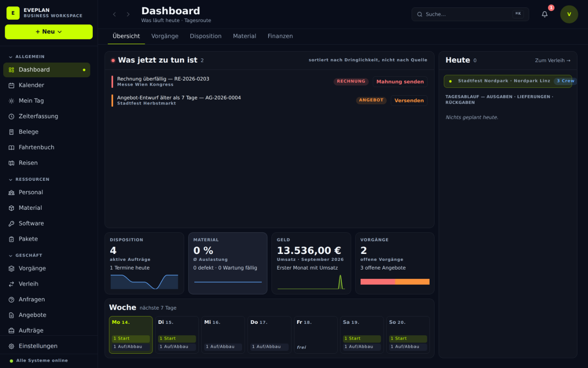Screen dimensions: 588x368
Task: Open notifications bell
Action: pyautogui.click(x=545, y=14)
